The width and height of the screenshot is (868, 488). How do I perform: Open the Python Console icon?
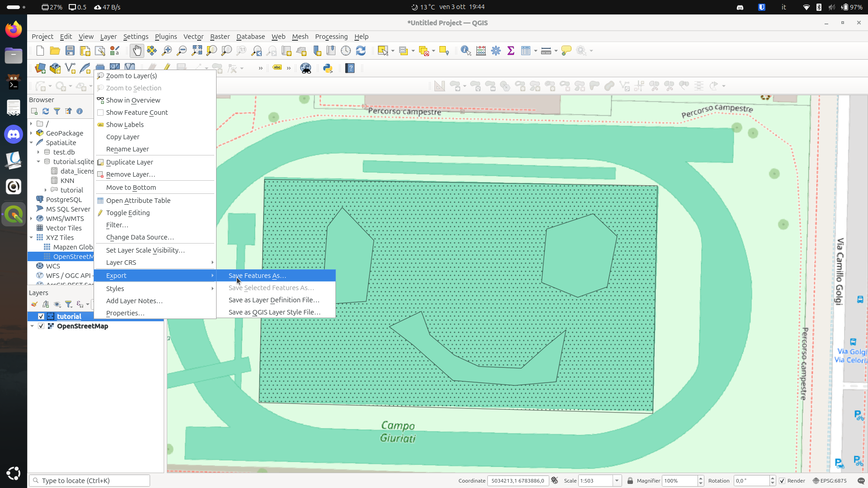(328, 68)
